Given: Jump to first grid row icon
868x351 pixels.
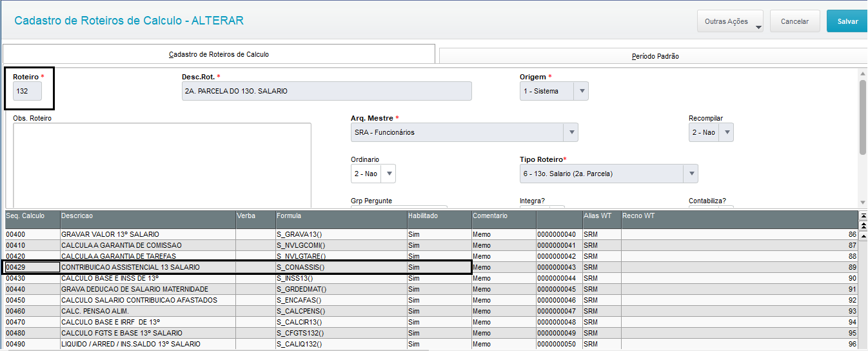Looking at the screenshot, I should (x=863, y=216).
